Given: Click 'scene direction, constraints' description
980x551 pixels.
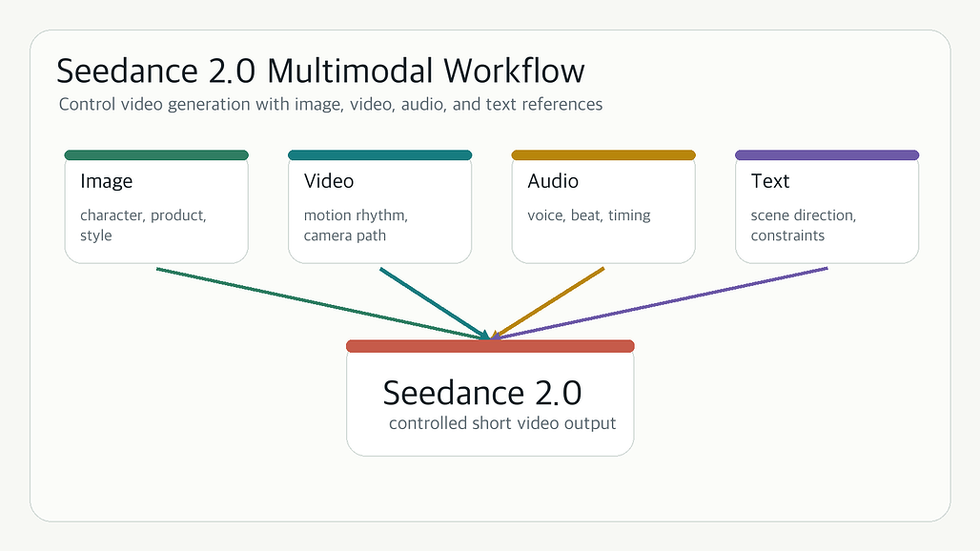Looking at the screenshot, I should [x=803, y=225].
